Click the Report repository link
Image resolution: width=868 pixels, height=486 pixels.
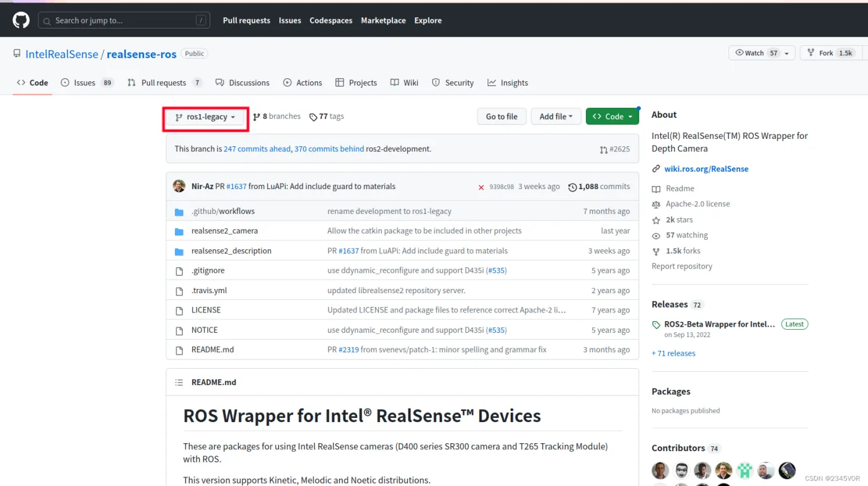tap(682, 267)
